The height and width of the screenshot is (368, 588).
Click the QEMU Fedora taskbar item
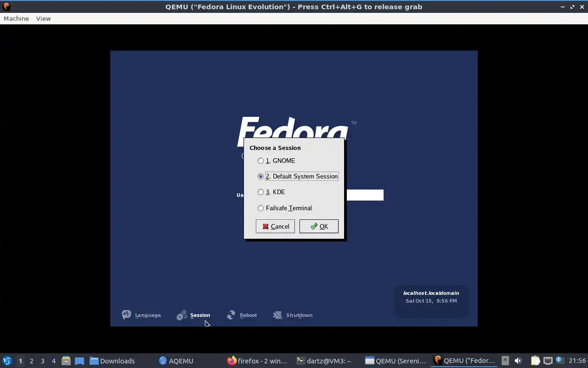(x=464, y=361)
